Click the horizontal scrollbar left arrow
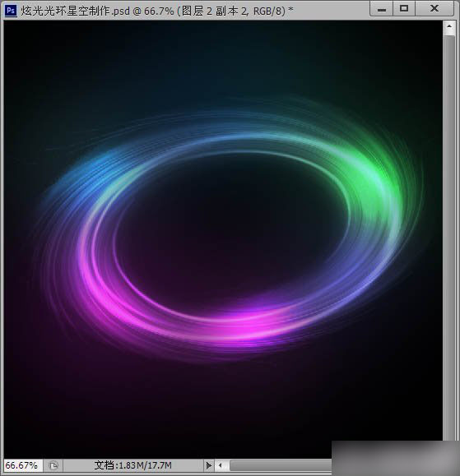Viewport: 460px width, 476px height. pos(221,465)
